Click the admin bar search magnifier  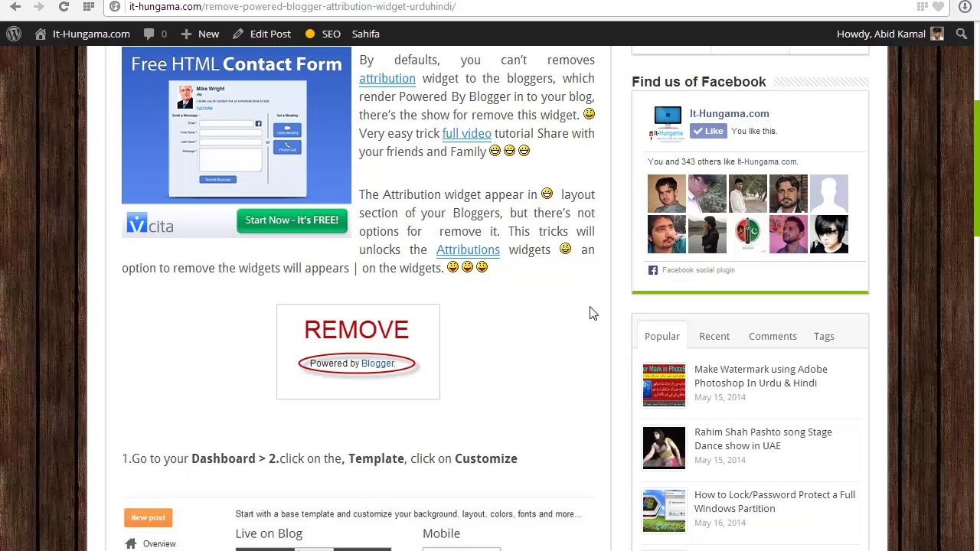coord(960,34)
